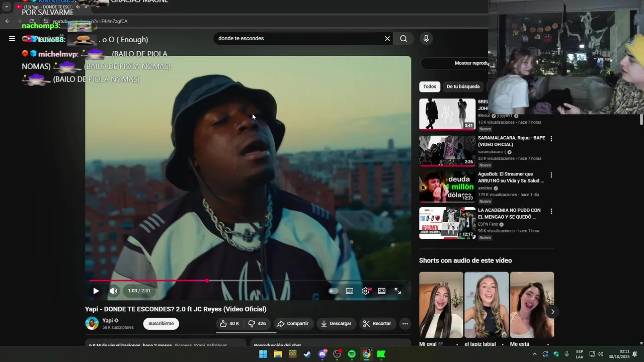Open the player settings gear

pos(366,291)
